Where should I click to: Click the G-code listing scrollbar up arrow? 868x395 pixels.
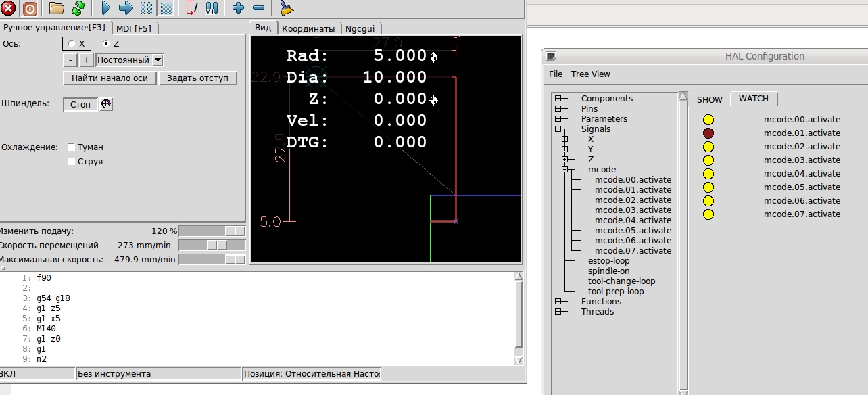tap(519, 276)
